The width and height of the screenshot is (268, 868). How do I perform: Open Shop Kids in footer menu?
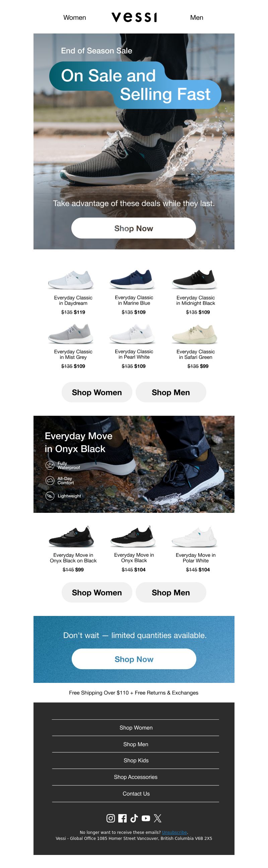point(136,761)
